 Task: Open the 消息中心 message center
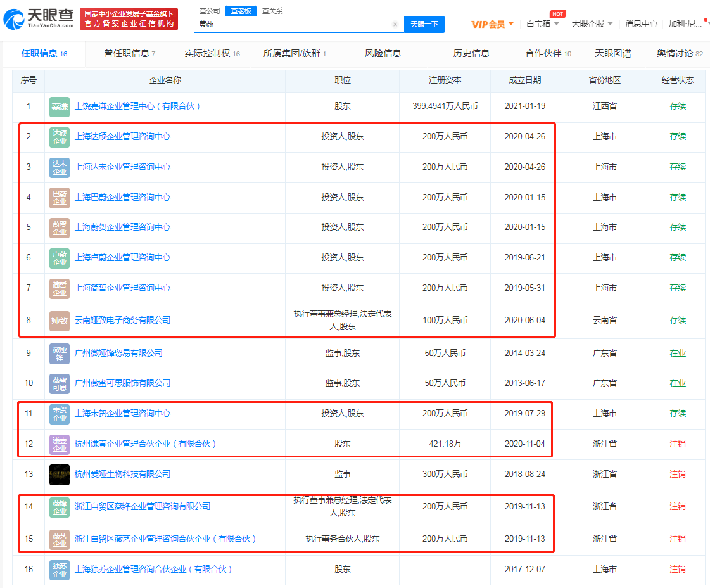(641, 23)
